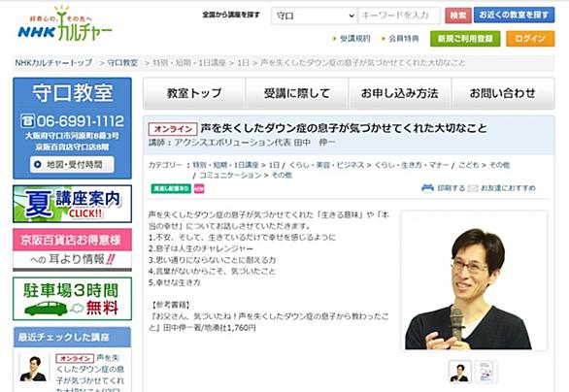Open the 夏 講座案内 CLICK banner
569x392 pixels.
(x=72, y=204)
